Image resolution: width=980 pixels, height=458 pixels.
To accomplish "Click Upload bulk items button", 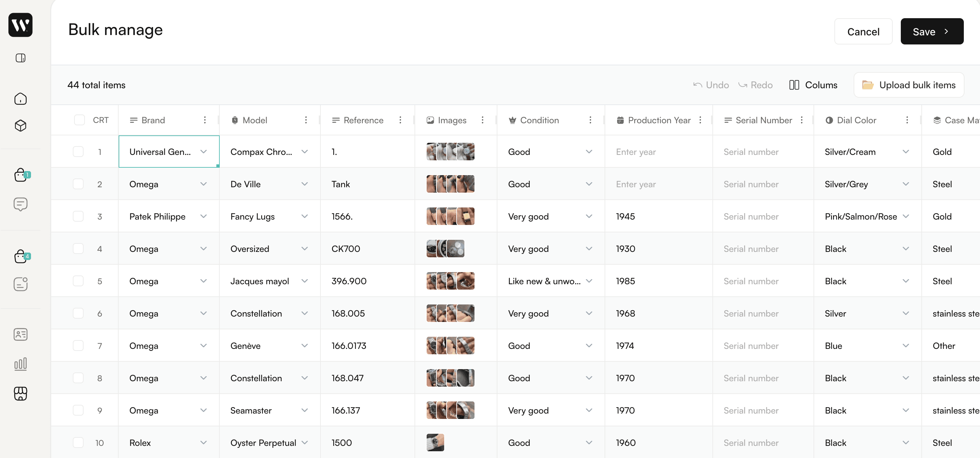I will pos(909,85).
